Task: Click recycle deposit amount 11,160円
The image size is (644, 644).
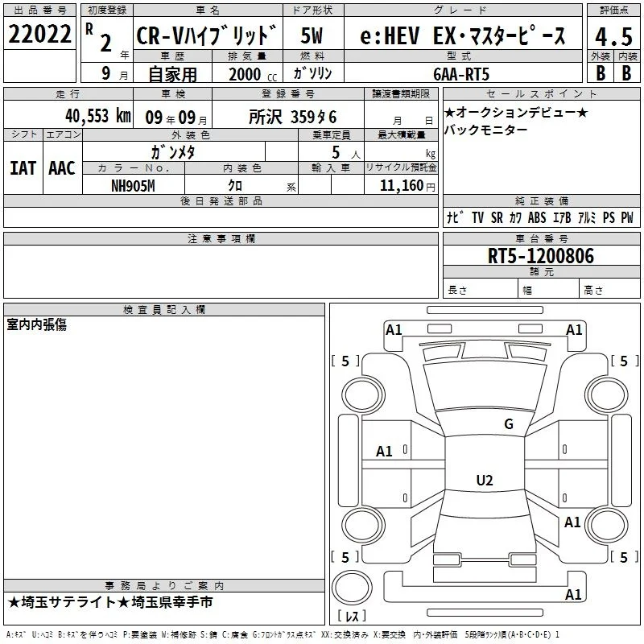Action: coord(407,186)
